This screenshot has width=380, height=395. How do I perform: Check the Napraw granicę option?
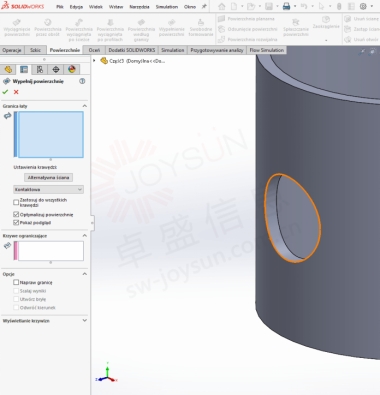click(x=16, y=282)
